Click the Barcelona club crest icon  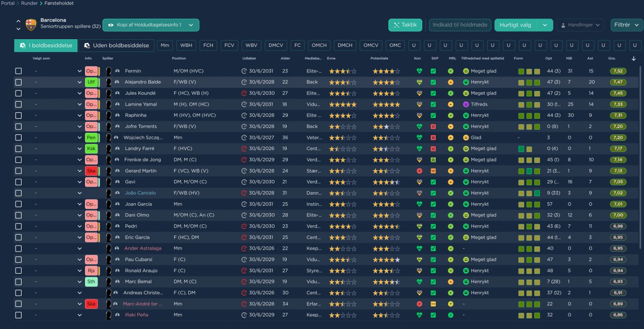click(x=31, y=25)
